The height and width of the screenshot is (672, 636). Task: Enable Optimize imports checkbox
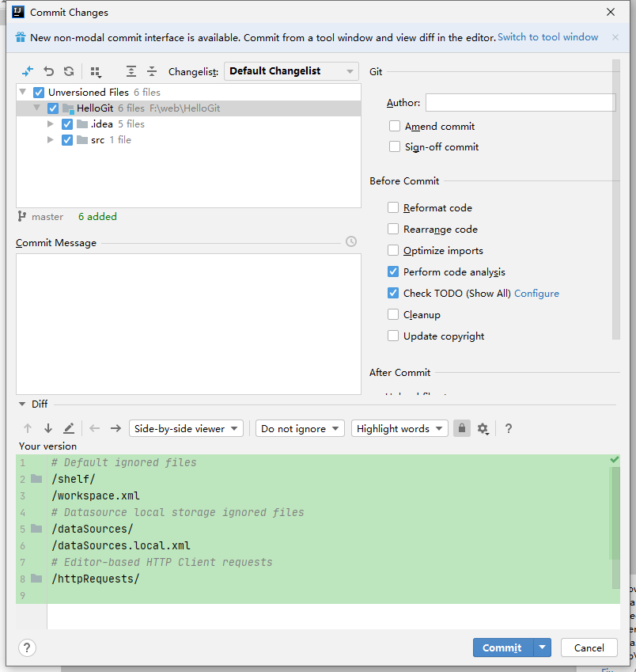pos(392,250)
